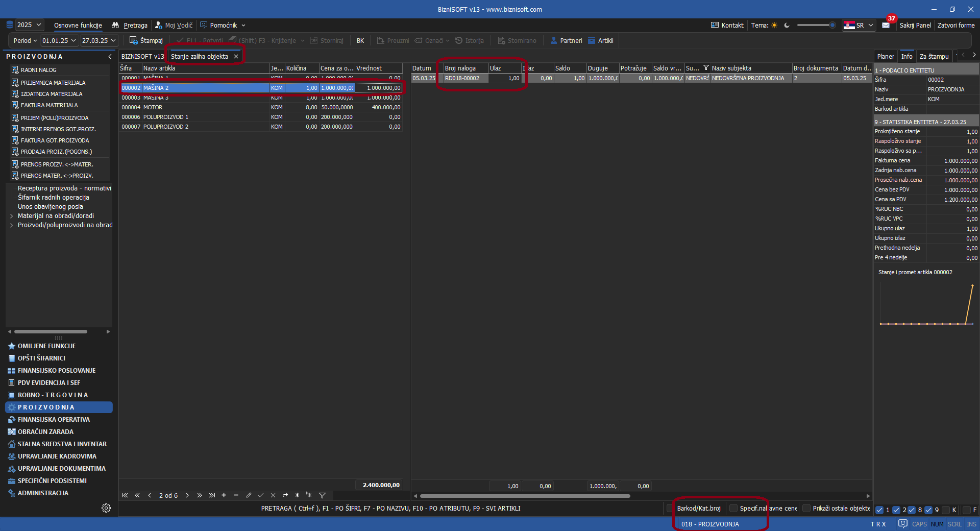The image size is (980, 531).
Task: Go to last record in navigator
Action: coord(212,495)
